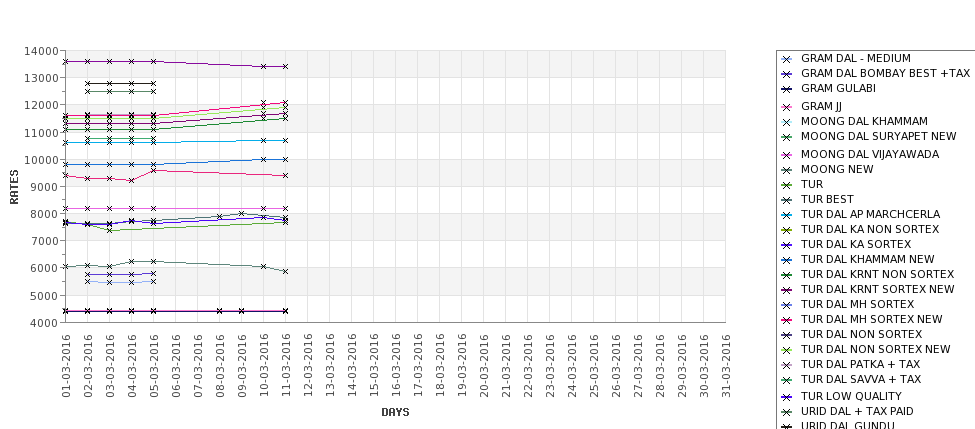Image resolution: width=975 pixels, height=429 pixels.
Task: Click the 6000 y-axis value
Action: (45, 269)
